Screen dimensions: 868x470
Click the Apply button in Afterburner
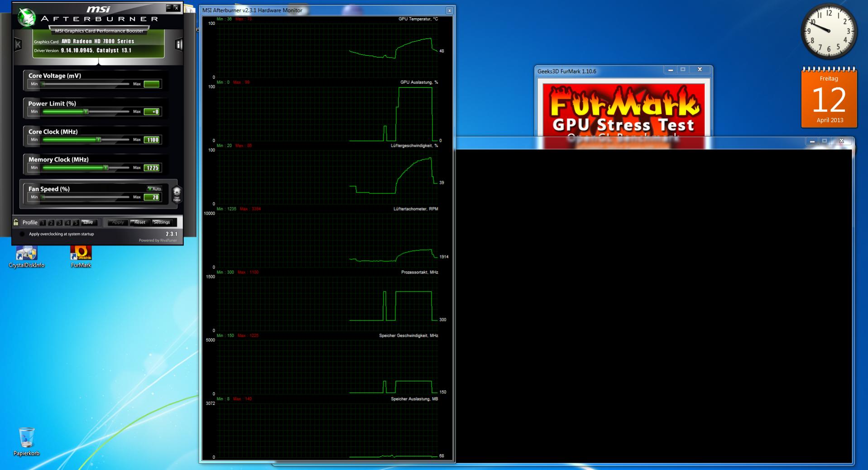click(x=118, y=222)
